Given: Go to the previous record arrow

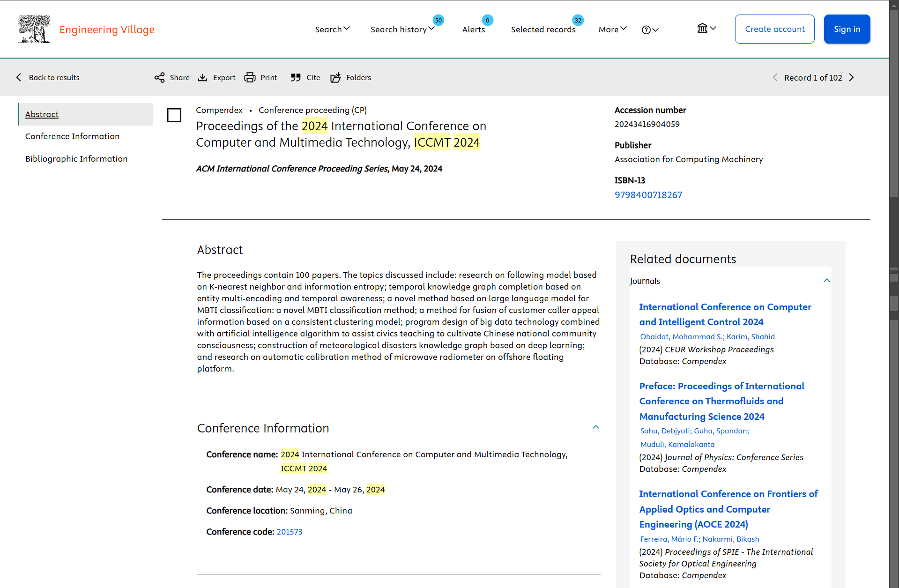Looking at the screenshot, I should tap(775, 78).
